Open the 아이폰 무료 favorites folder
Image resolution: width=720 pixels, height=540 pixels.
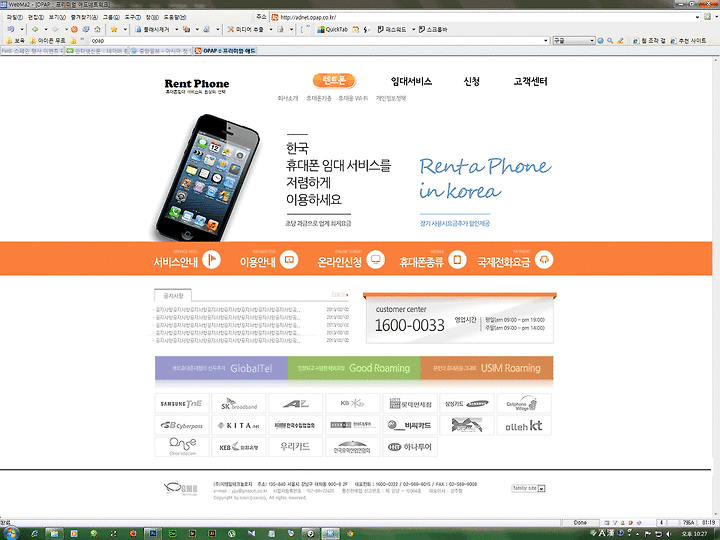[48, 40]
